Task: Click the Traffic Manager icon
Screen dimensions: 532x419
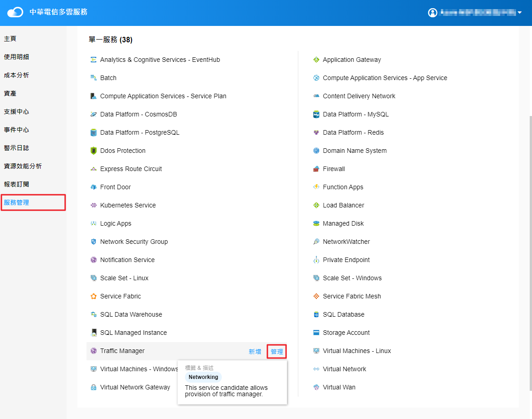Action: click(x=93, y=351)
